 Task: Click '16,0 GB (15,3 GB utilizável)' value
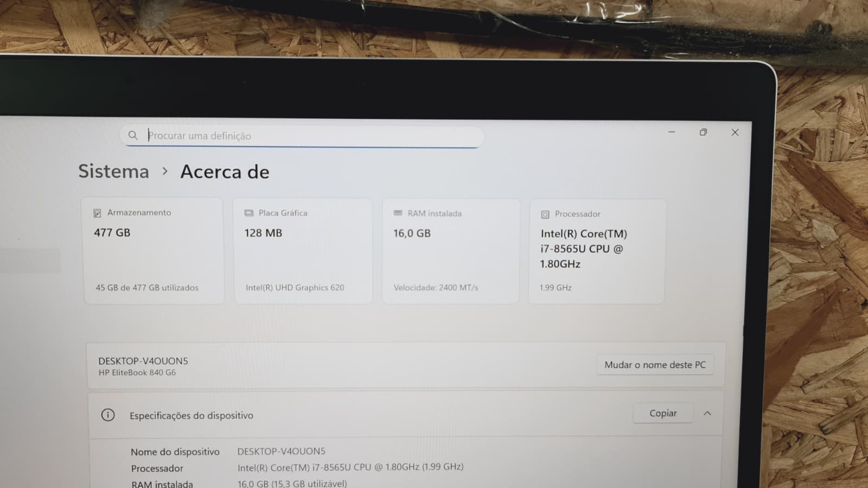[x=292, y=483]
